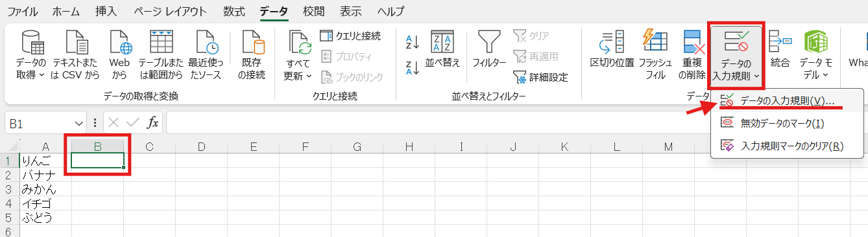This screenshot has width=868, height=237.
Task: Click the formula bar cancel X
Action: tap(114, 122)
